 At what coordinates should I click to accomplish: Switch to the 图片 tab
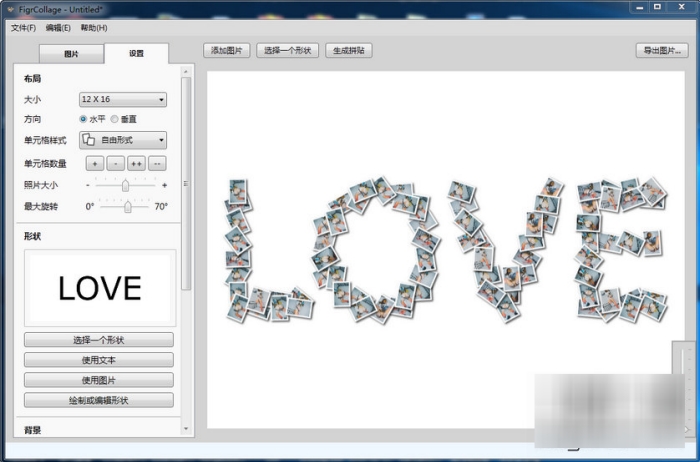71,54
